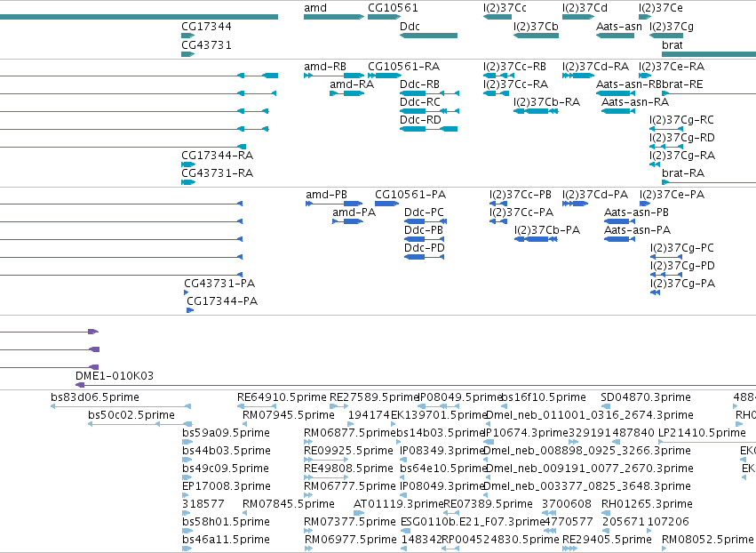Screen dimensions: 756x553
Task: Select protein feature Ddc-PB
Action: click(425, 239)
